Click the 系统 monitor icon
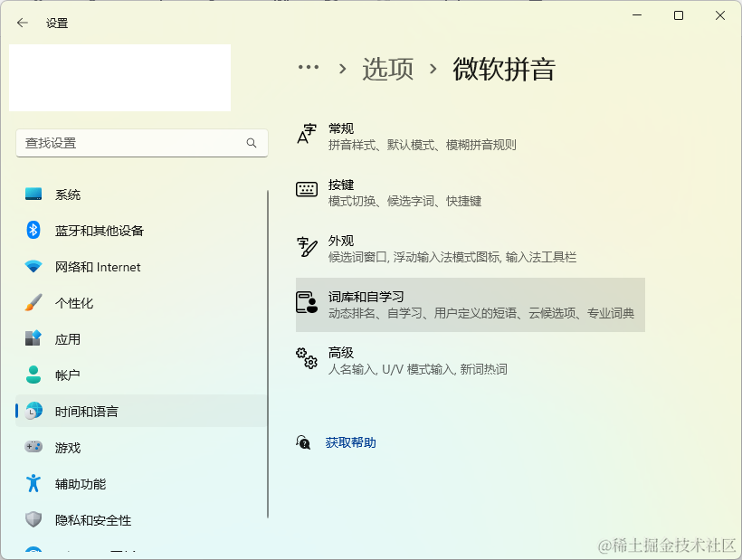Screen dimensions: 742x560 pyautogui.click(x=32, y=194)
